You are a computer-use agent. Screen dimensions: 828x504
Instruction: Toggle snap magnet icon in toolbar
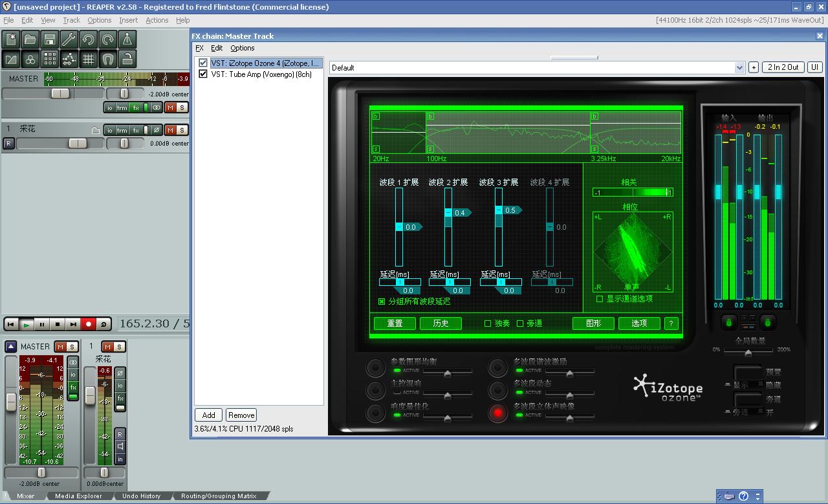[x=108, y=60]
